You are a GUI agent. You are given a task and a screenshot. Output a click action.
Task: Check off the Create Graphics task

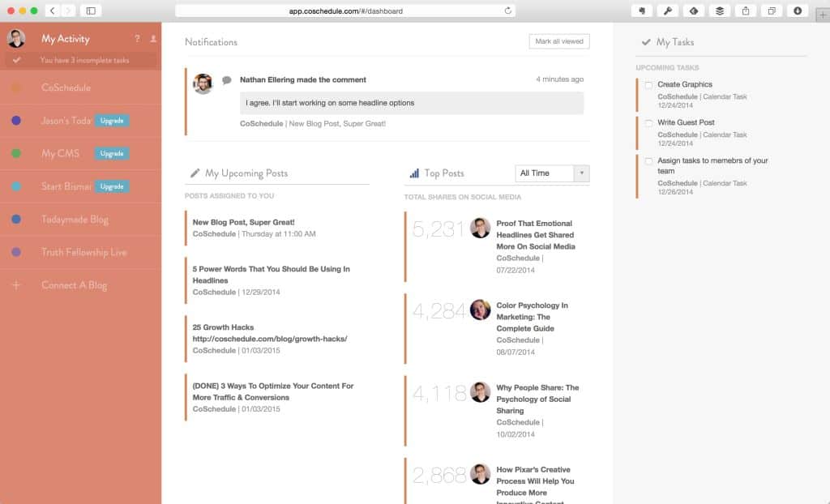(x=649, y=84)
